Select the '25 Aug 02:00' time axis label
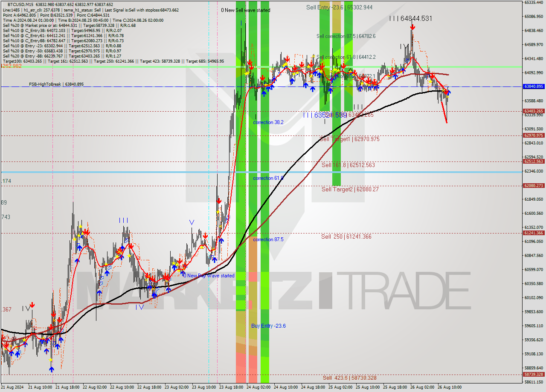This screenshot has width=546, height=392. (x=340, y=387)
